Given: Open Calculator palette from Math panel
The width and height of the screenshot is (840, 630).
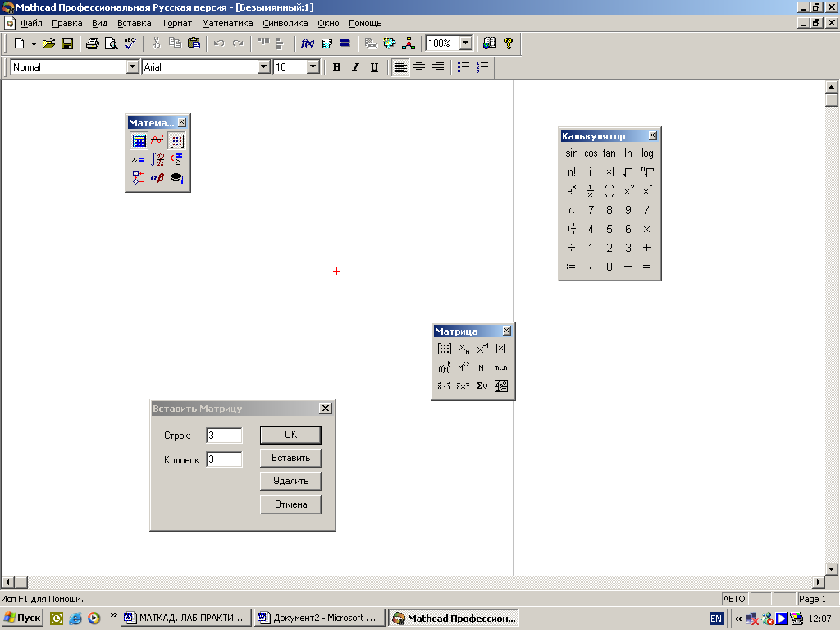Looking at the screenshot, I should [x=139, y=141].
